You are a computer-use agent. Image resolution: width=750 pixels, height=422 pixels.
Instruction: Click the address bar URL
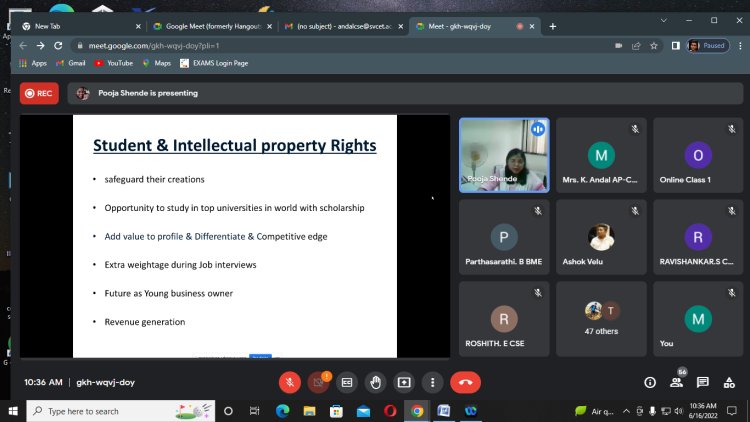coord(154,45)
